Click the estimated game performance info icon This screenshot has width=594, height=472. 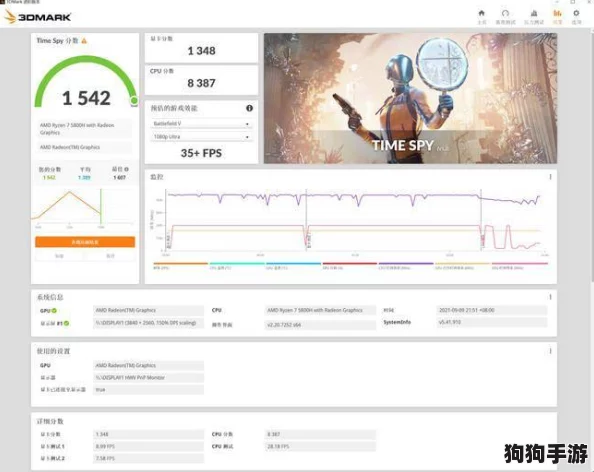(x=249, y=108)
